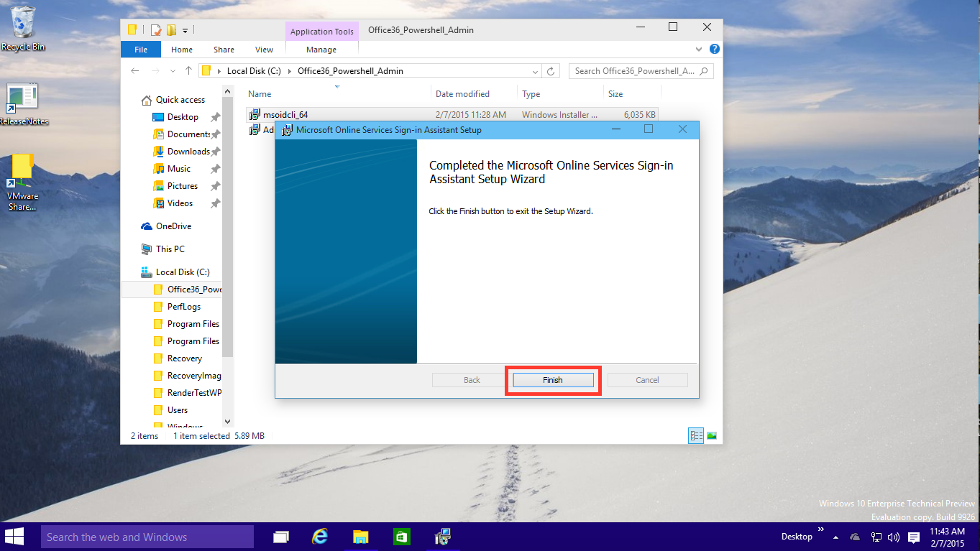Click navigation pane scroll-up arrow
Image resolution: width=980 pixels, height=551 pixels.
pos(228,92)
